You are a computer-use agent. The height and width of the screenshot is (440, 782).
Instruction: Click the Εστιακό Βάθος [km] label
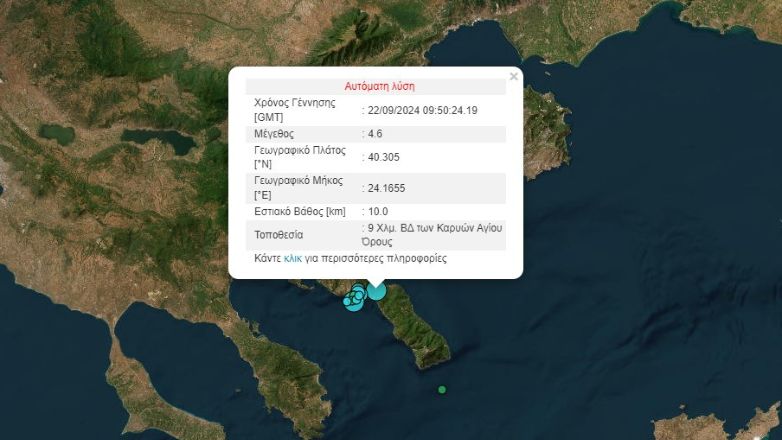pos(302,211)
